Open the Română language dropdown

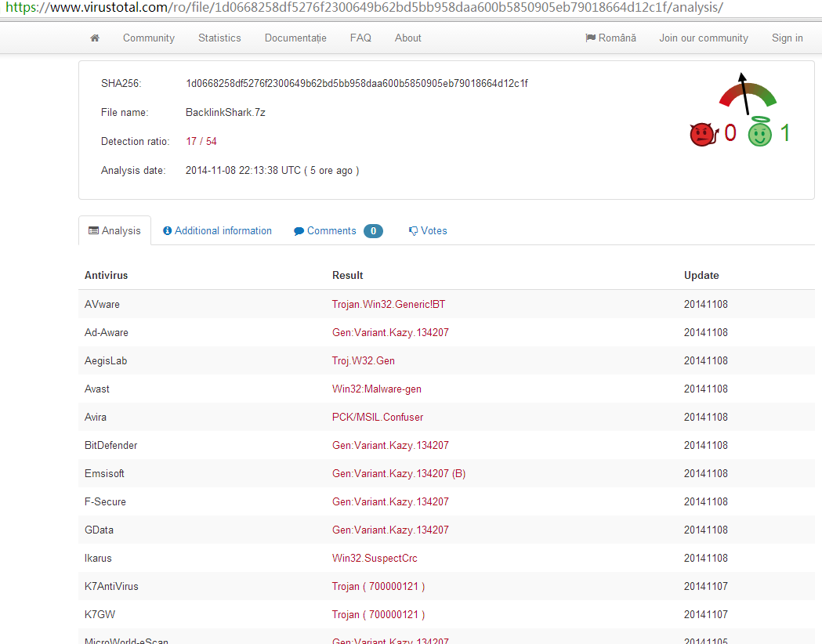tap(610, 38)
